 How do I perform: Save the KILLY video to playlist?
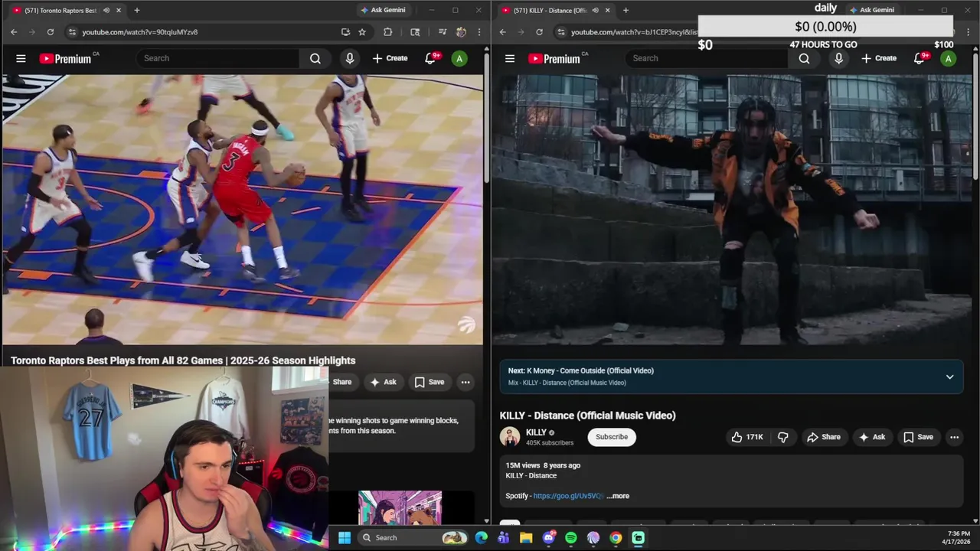(918, 437)
